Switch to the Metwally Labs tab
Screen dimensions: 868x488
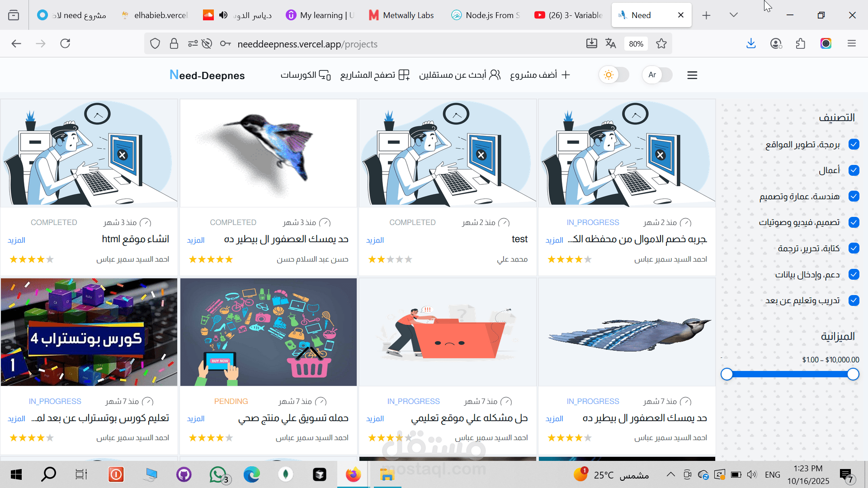click(x=401, y=15)
